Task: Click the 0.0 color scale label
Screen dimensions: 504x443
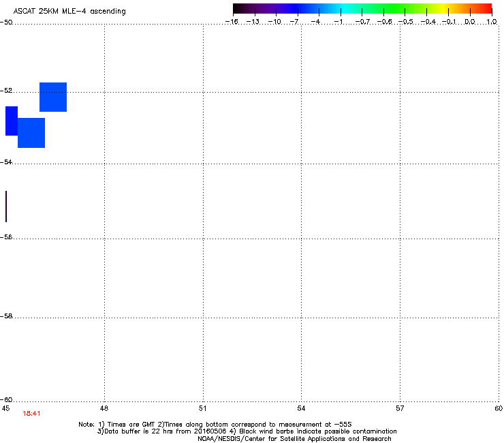Action: point(470,22)
